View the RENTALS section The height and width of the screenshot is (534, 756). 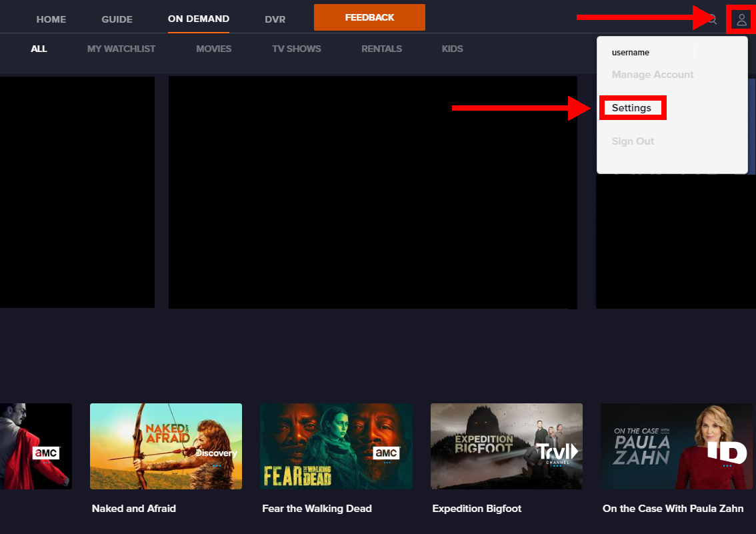(x=381, y=48)
